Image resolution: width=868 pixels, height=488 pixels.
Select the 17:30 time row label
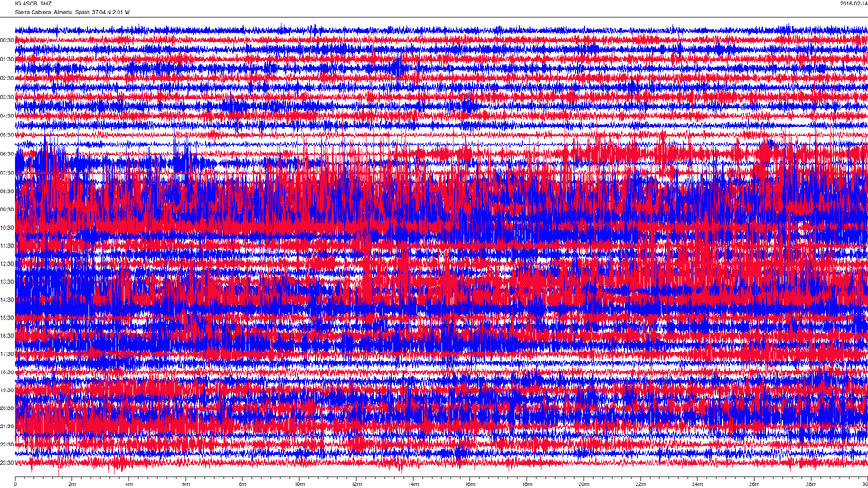[7, 354]
